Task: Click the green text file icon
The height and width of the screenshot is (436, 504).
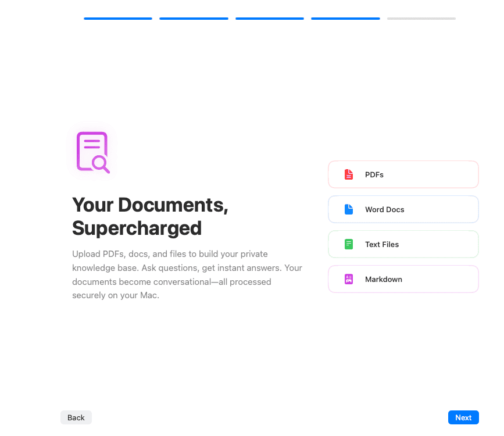Action: pos(348,244)
